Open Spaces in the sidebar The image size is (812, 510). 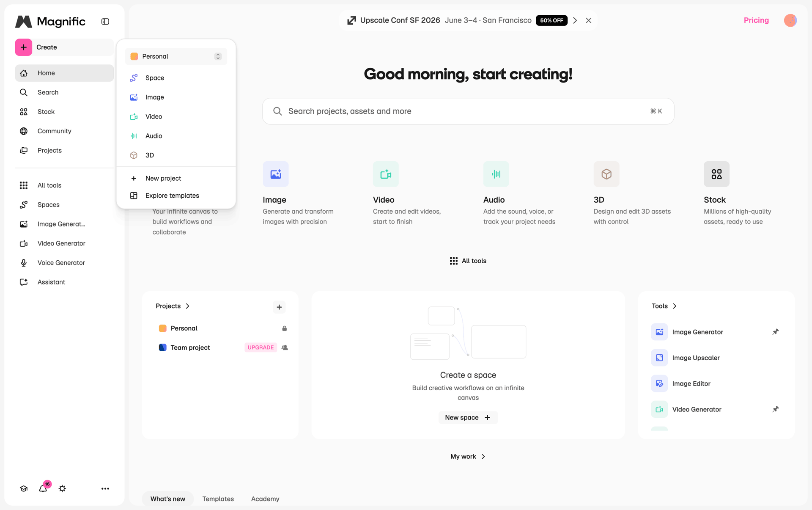click(64, 204)
